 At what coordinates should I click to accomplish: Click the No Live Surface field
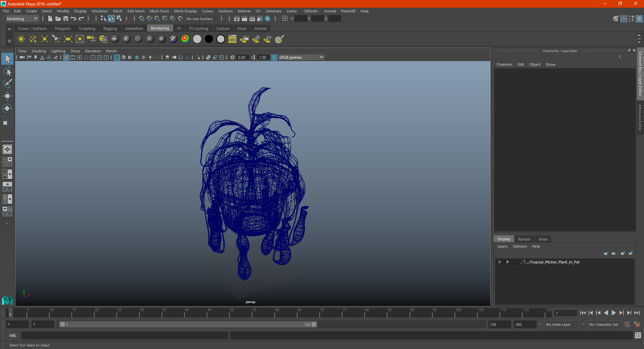201,19
